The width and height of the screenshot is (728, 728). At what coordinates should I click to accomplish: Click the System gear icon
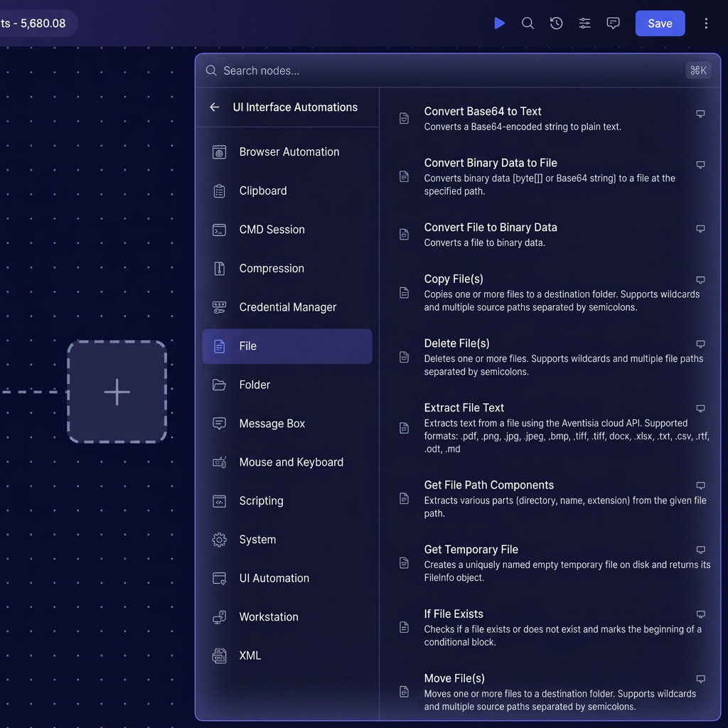pyautogui.click(x=219, y=540)
